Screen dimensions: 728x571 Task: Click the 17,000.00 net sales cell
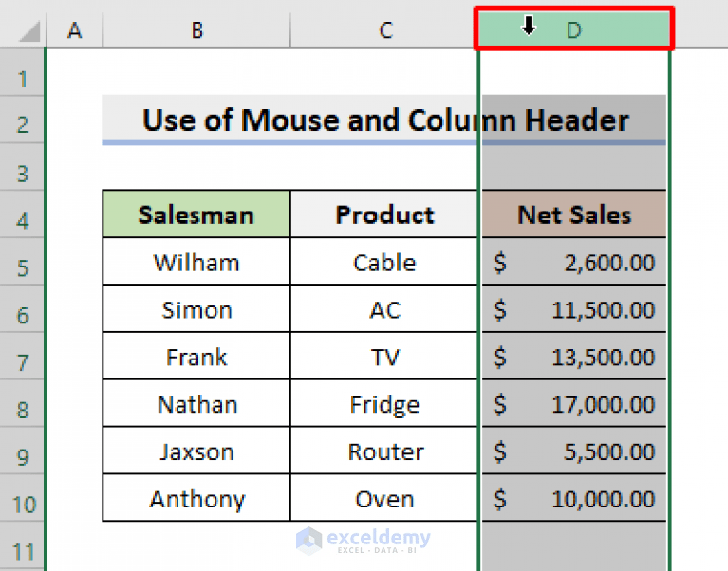(574, 403)
